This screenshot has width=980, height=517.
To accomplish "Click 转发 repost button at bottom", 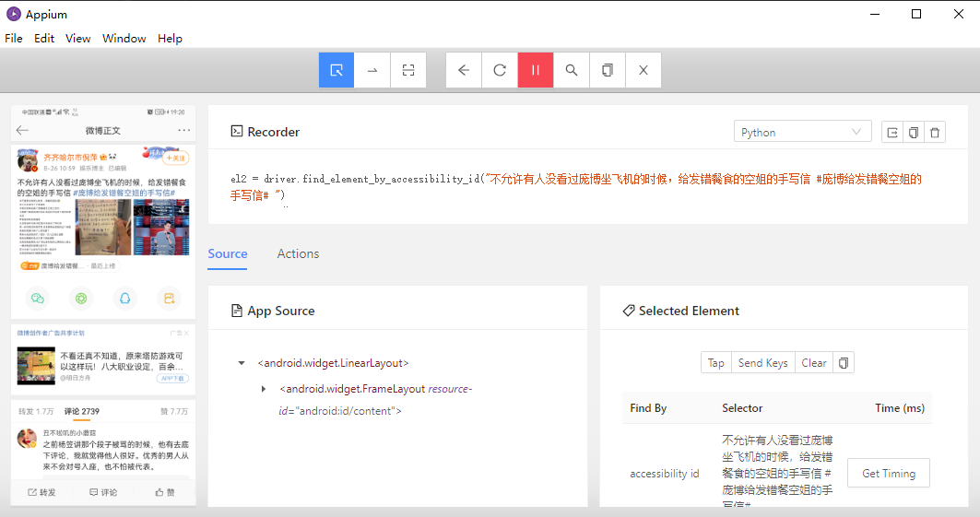I will click(41, 492).
